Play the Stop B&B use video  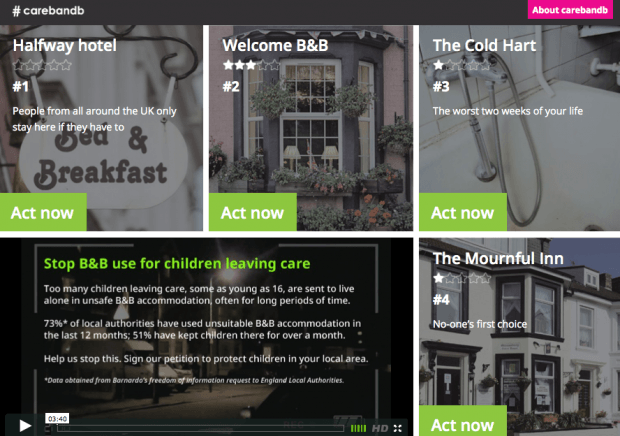click(25, 425)
